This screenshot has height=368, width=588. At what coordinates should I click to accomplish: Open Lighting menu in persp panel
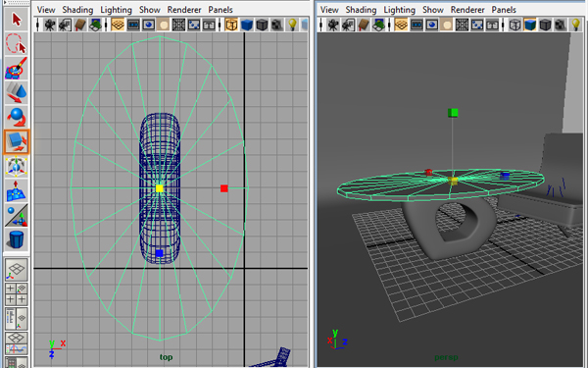pos(399,10)
